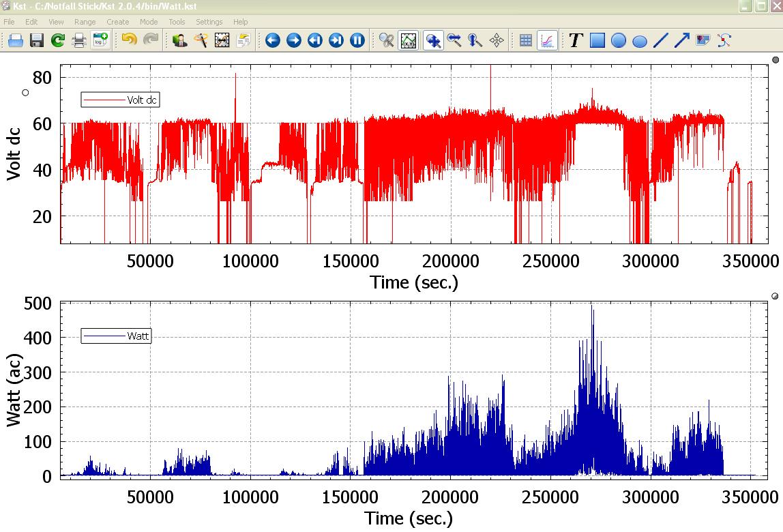Click the Volt dc legend box
Image resolution: width=783 pixels, height=532 pixels.
[120, 100]
